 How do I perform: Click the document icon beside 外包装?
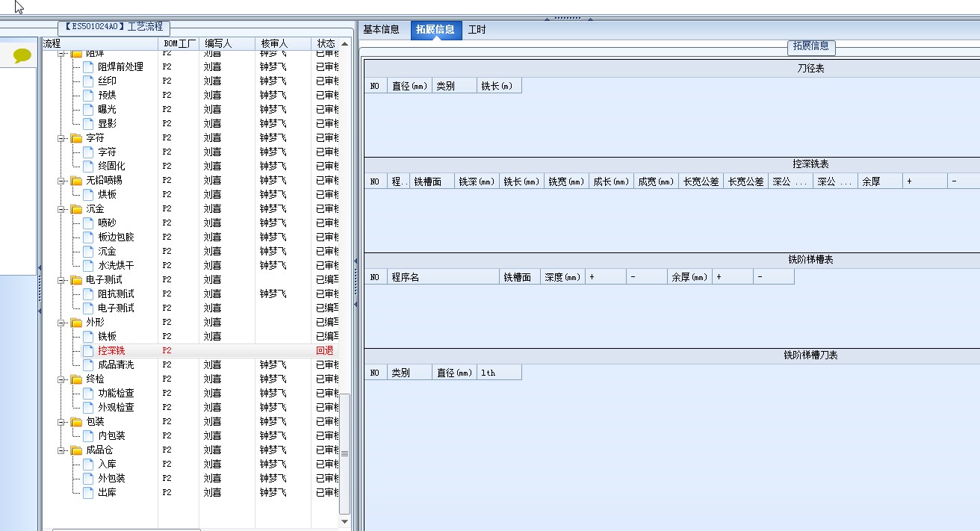(x=88, y=478)
